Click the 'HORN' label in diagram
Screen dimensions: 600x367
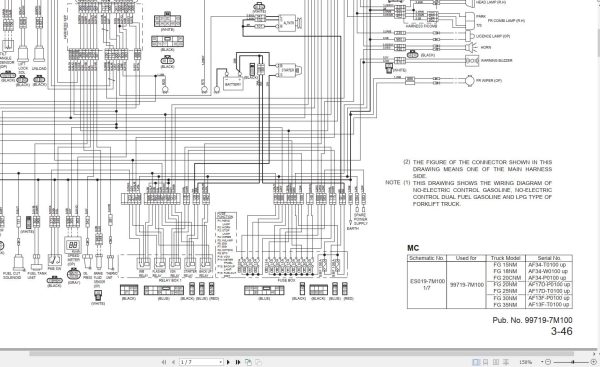point(486,47)
